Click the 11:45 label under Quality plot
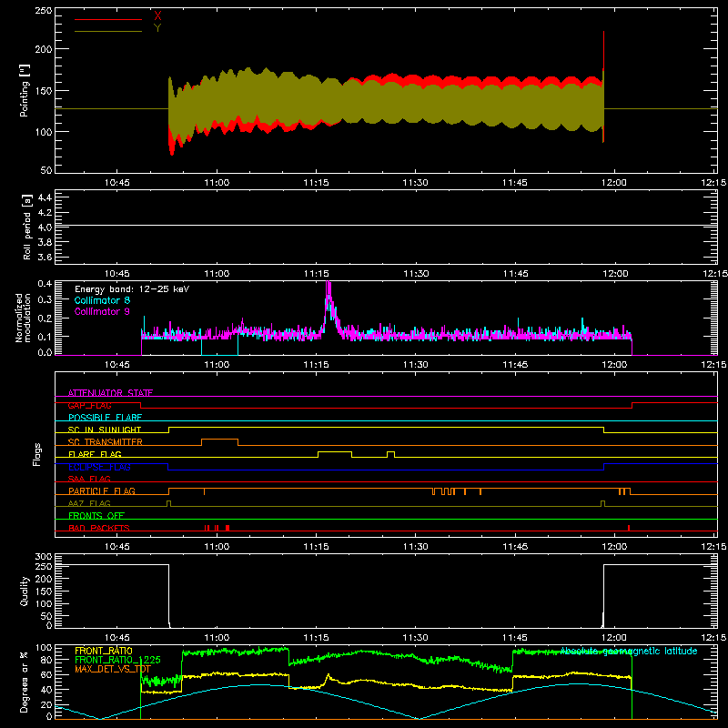Viewport: 728px width, 728px height. tap(515, 638)
